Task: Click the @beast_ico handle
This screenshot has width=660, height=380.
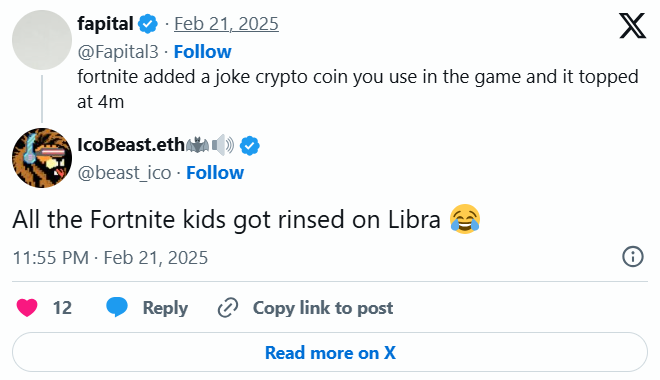Action: [125, 173]
